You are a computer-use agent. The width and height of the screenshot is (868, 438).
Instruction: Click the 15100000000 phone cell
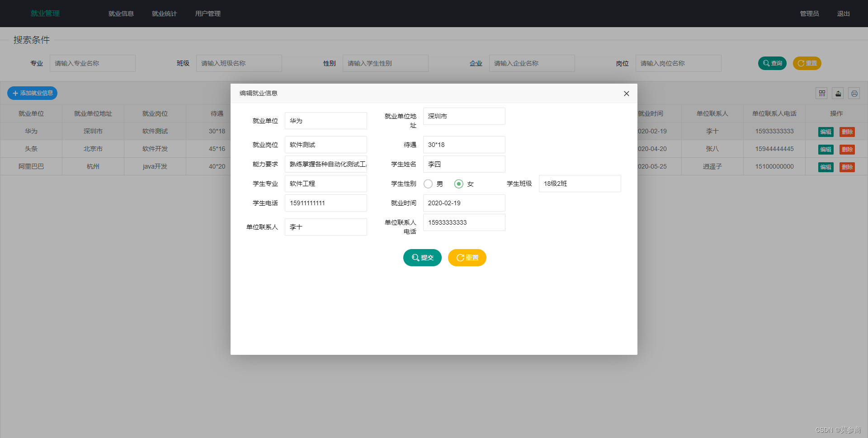pyautogui.click(x=774, y=166)
